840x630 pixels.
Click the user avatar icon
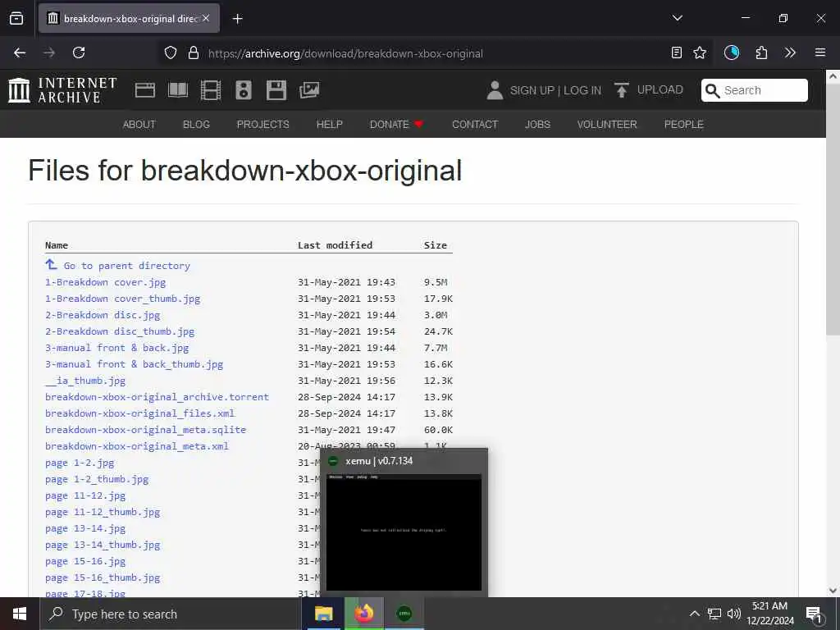click(495, 90)
